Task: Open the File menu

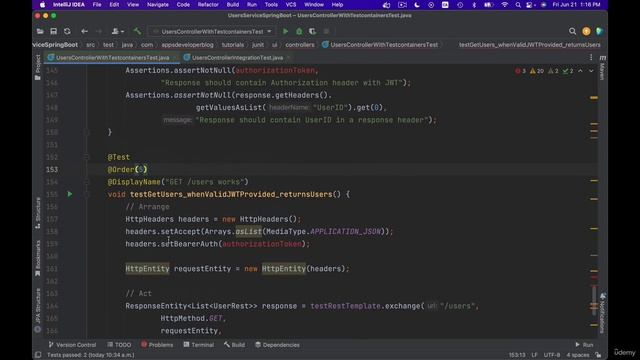Action: click(97, 5)
